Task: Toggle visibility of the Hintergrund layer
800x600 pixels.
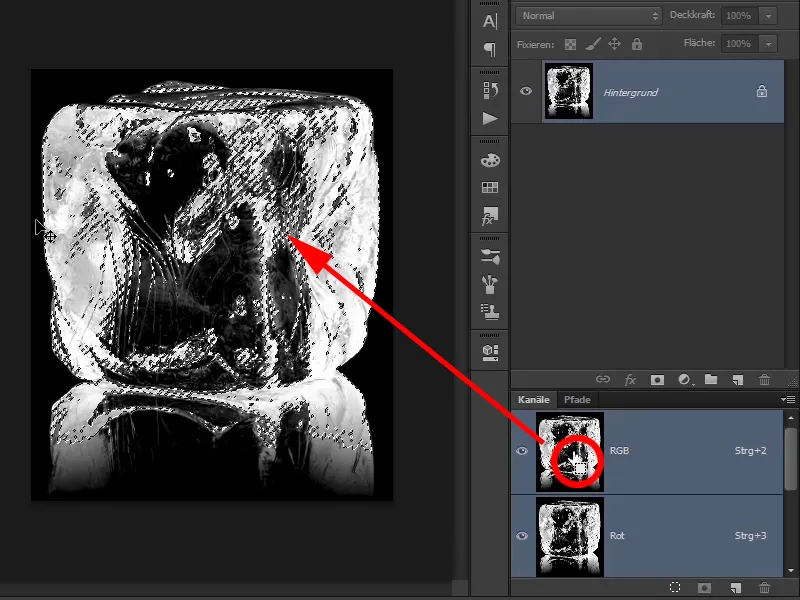Action: point(526,91)
